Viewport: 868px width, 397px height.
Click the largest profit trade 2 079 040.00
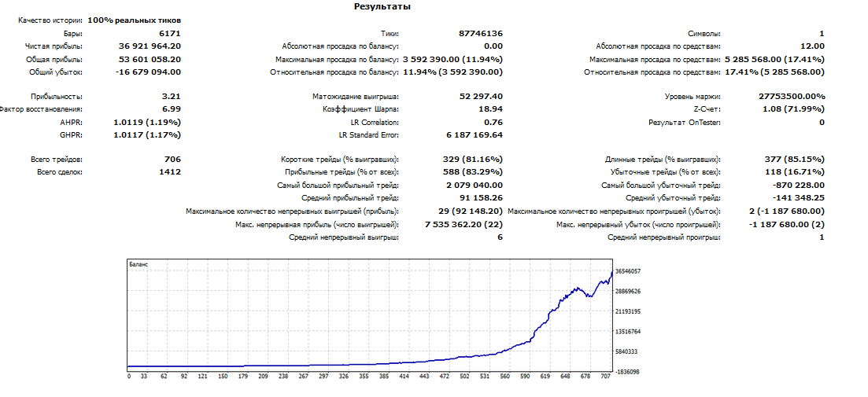tap(475, 186)
